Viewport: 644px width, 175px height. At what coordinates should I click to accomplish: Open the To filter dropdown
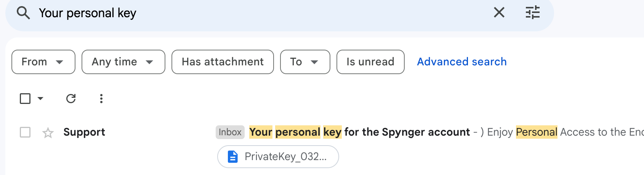click(x=305, y=62)
